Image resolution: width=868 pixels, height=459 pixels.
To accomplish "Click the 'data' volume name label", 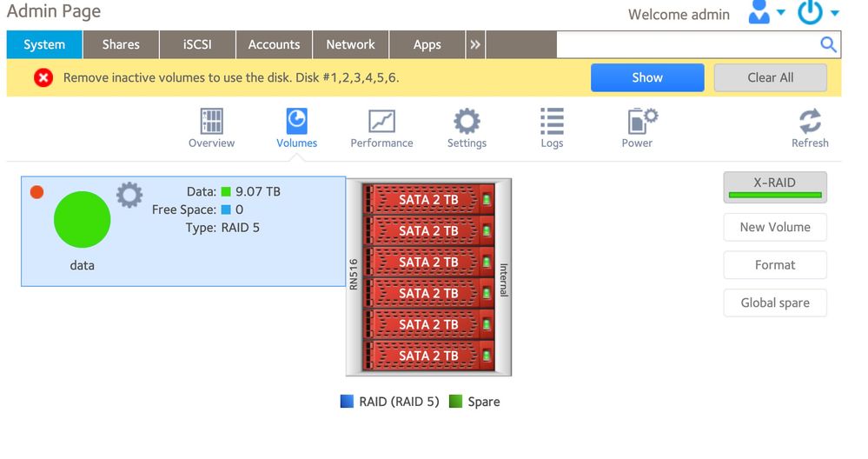I will 82,266.
